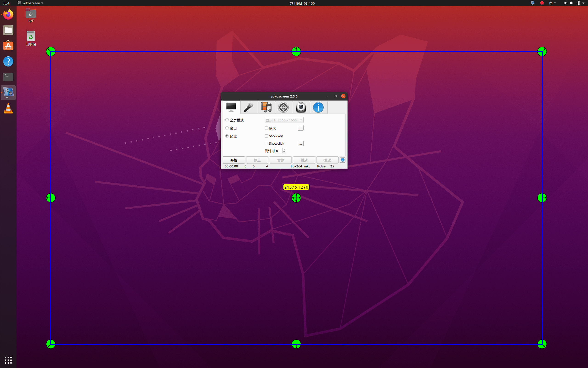Decrease countdown with the down arrow
The image size is (588, 368).
(x=284, y=152)
